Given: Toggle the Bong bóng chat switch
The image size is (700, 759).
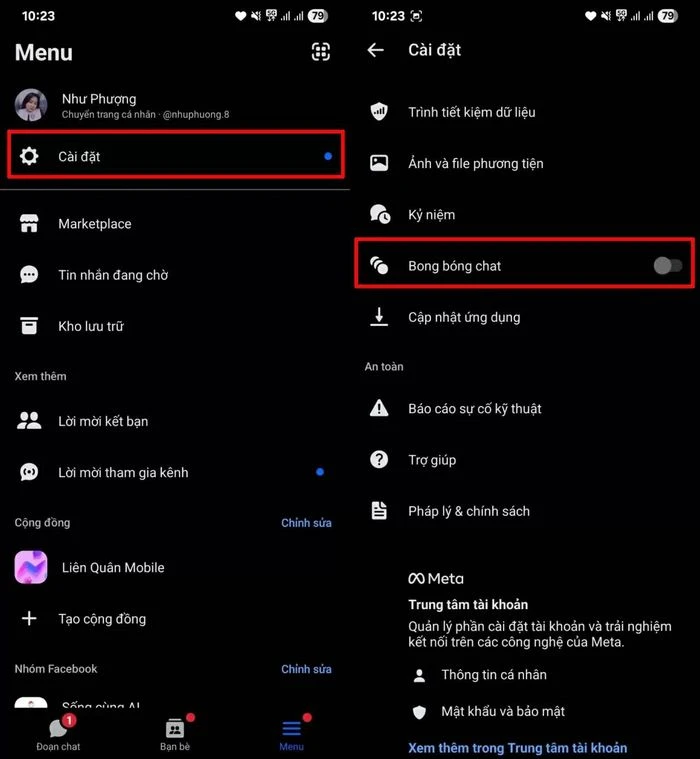Looking at the screenshot, I should 668,265.
